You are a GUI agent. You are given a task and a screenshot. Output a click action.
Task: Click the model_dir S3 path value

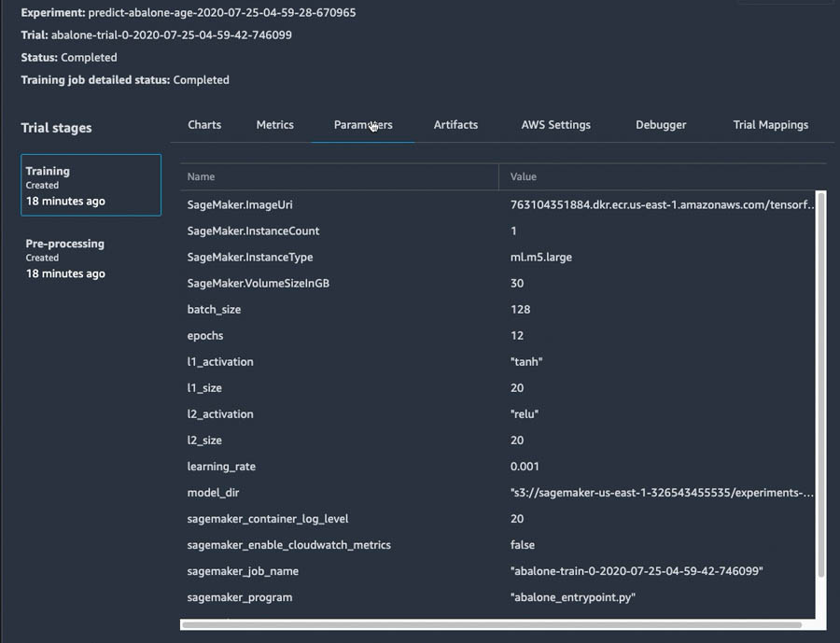pos(662,493)
